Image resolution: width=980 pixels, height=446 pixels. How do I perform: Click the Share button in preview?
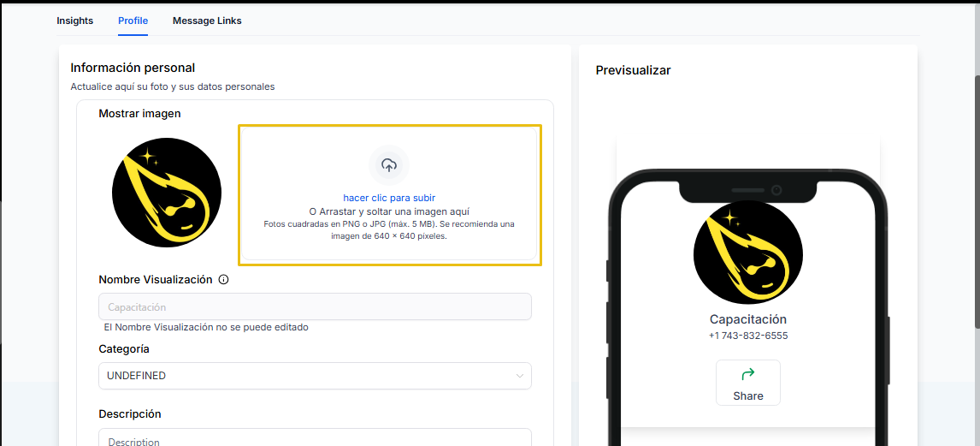coord(748,383)
